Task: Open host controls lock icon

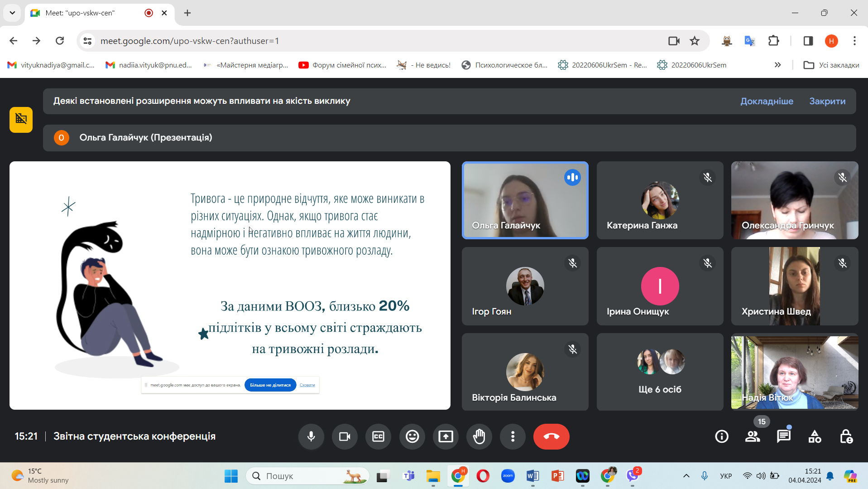Action: (846, 436)
